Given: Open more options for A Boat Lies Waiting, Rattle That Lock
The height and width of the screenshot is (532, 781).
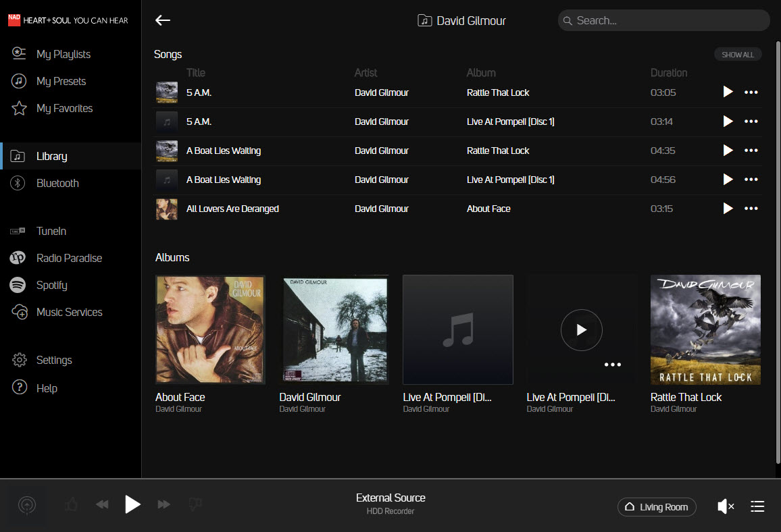Looking at the screenshot, I should click(x=751, y=151).
